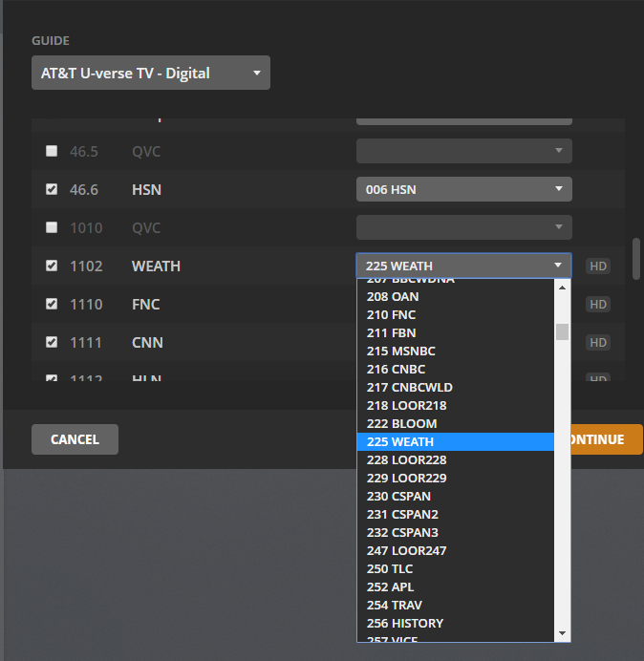Click the HD badge on FNC row
Image resolution: width=644 pixels, height=661 pixels.
click(597, 305)
